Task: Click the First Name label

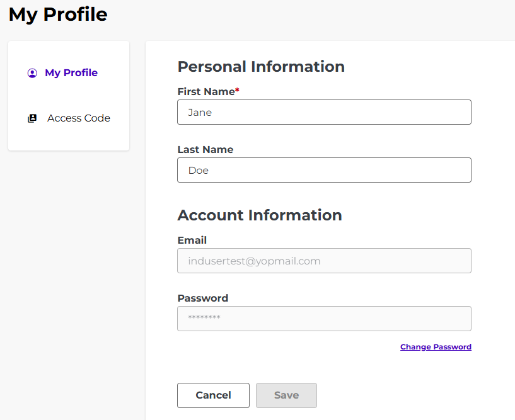Action: (x=206, y=91)
